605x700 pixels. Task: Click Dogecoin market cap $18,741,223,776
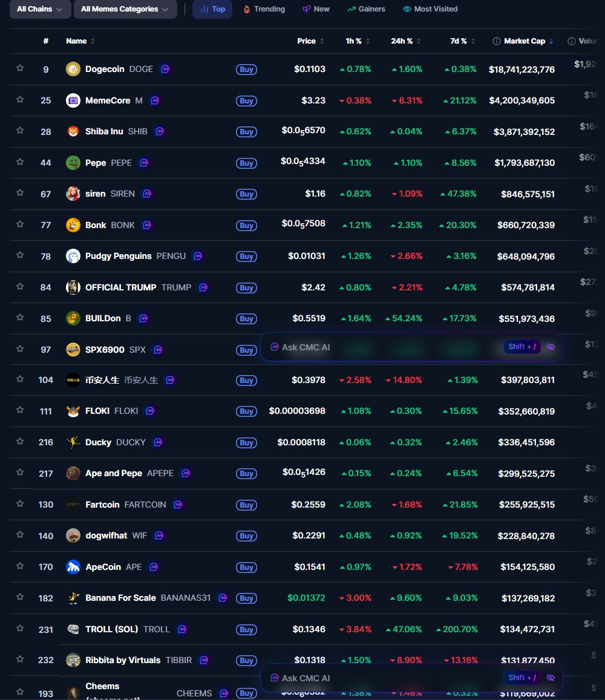pos(522,69)
